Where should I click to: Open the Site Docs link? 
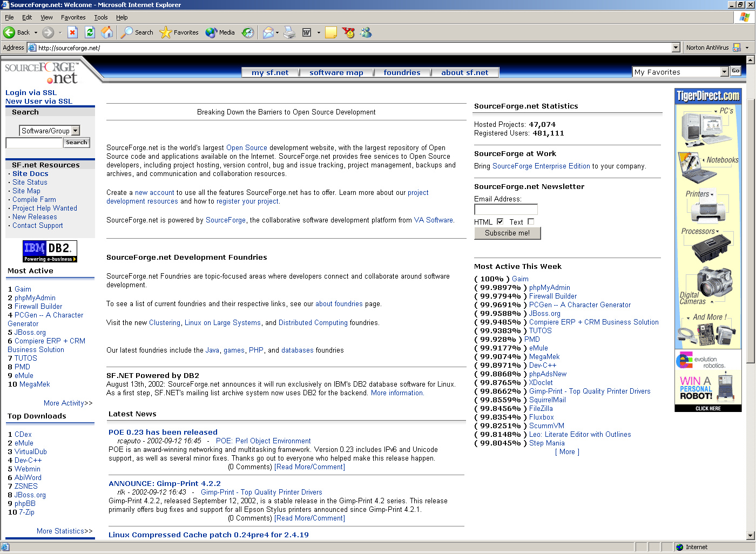pos(30,173)
